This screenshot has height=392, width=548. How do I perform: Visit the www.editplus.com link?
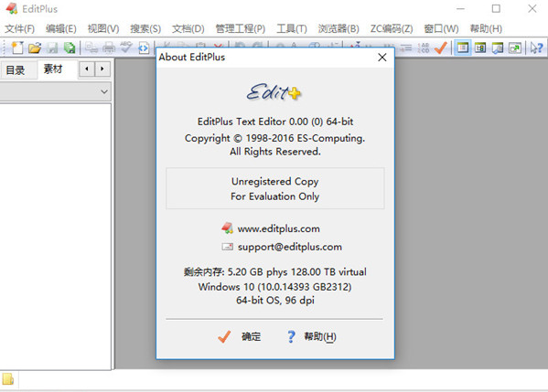click(278, 228)
